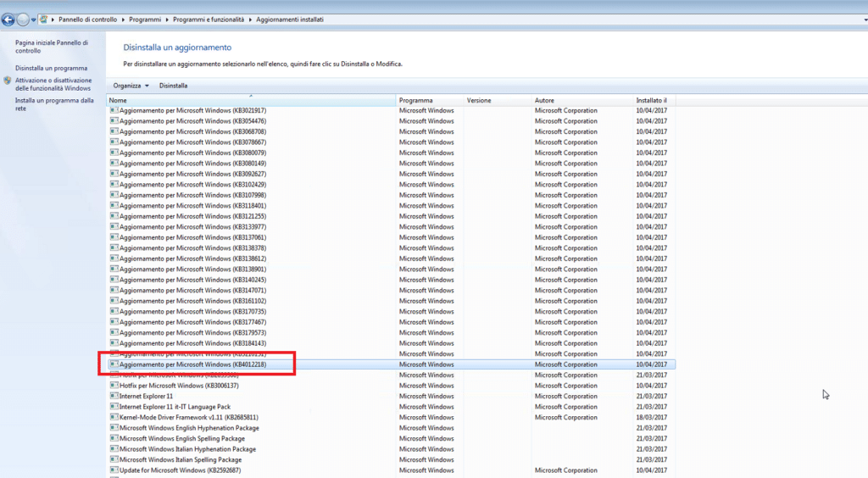Image resolution: width=868 pixels, height=478 pixels.
Task: Click icon of update KB3137061
Action: point(114,236)
